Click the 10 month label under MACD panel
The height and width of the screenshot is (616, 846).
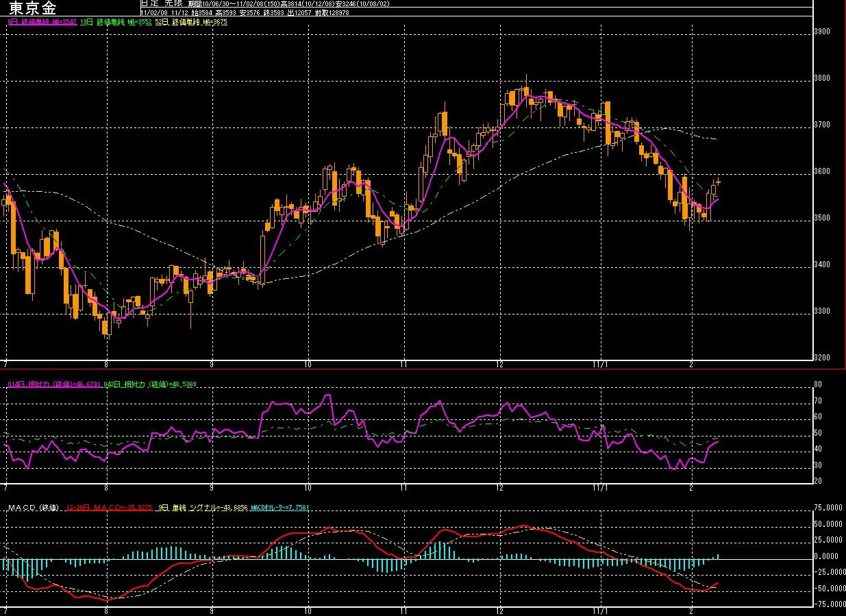pyautogui.click(x=308, y=611)
